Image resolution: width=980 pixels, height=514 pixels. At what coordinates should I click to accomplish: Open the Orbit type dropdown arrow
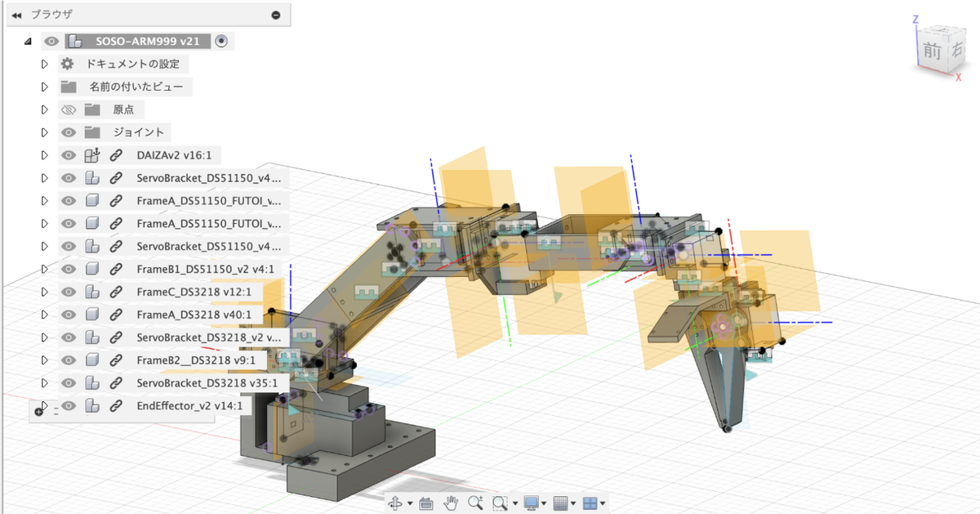coord(409,504)
